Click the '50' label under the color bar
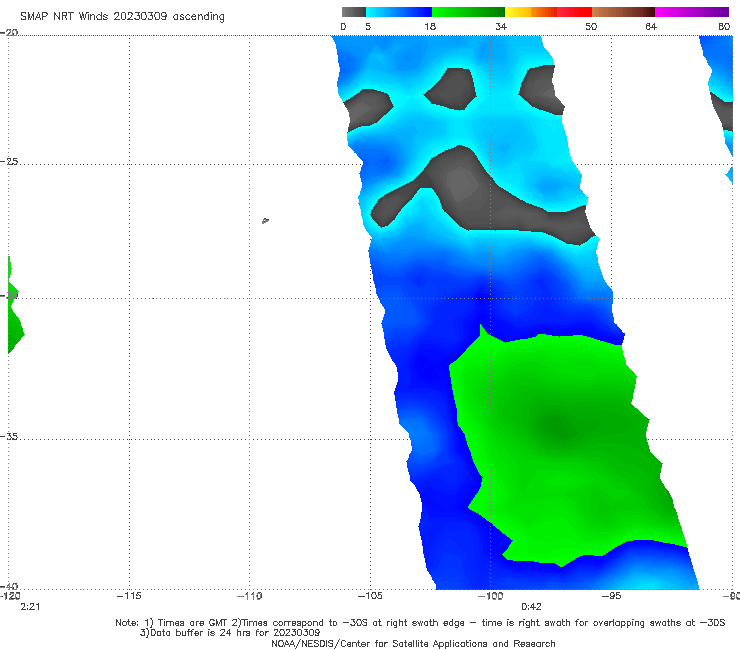This screenshot has width=740, height=650. (591, 26)
